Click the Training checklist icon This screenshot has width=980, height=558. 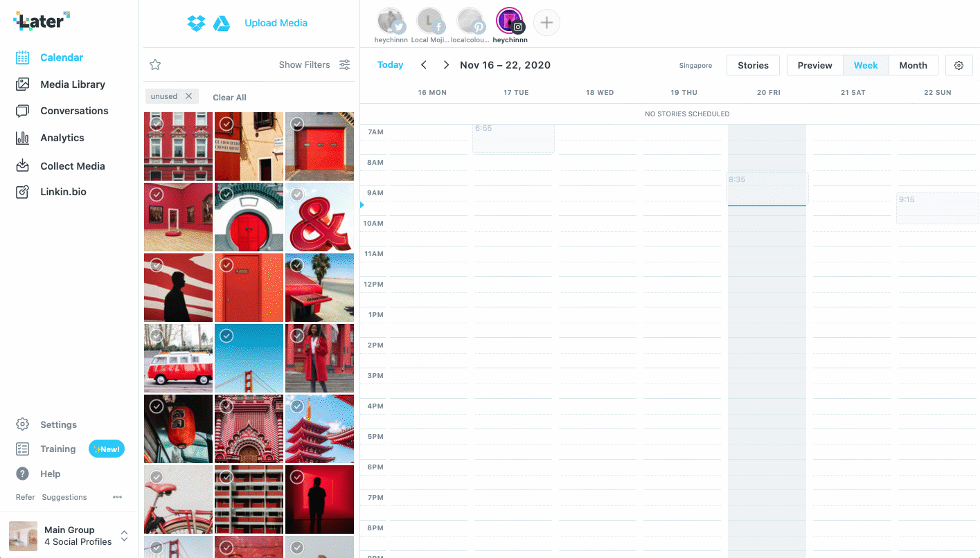click(23, 449)
